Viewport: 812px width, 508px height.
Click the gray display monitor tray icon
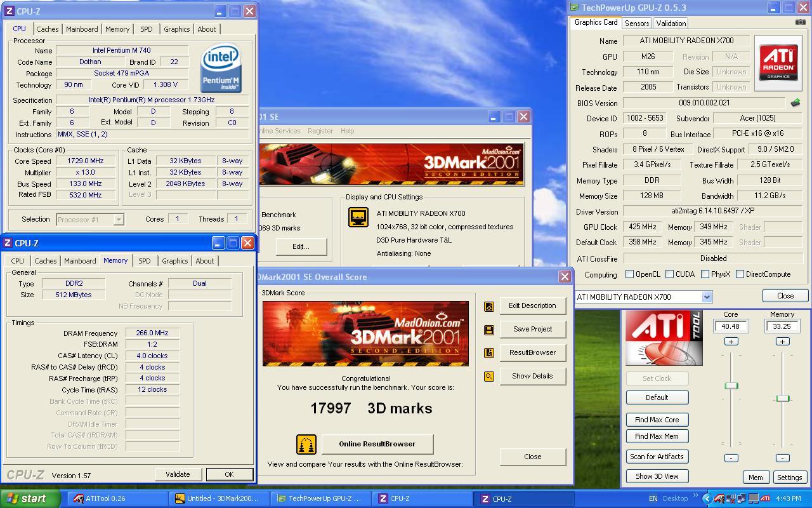click(x=754, y=498)
